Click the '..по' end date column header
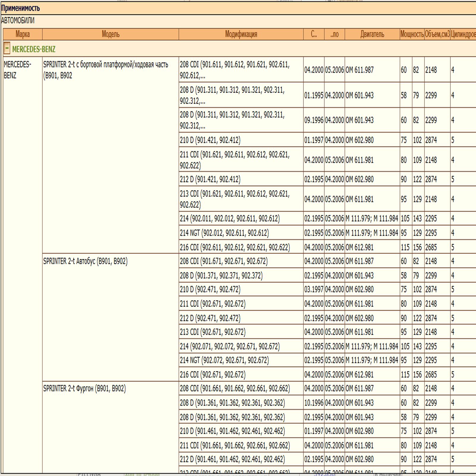The width and height of the screenshot is (476, 476). tap(334, 34)
